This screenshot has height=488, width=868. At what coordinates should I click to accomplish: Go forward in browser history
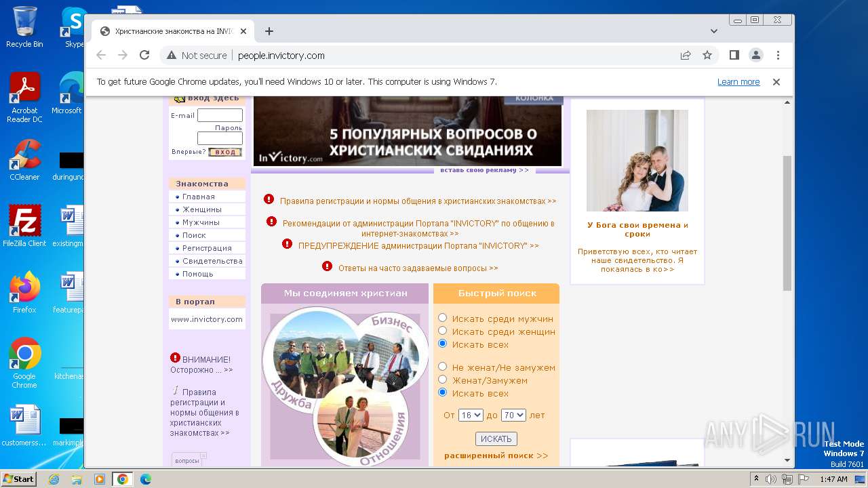click(123, 56)
